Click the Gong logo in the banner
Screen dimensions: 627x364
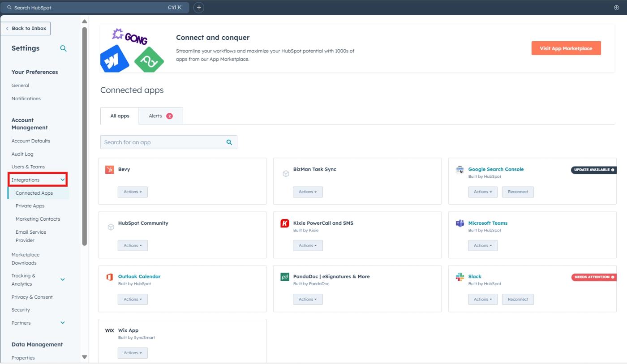point(129,36)
